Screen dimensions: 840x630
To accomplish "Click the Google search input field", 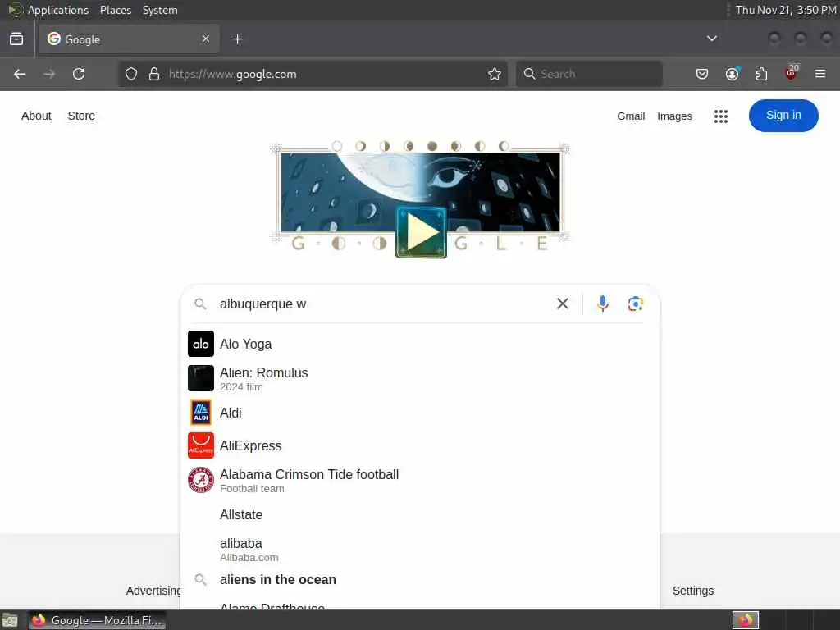I will [383, 304].
